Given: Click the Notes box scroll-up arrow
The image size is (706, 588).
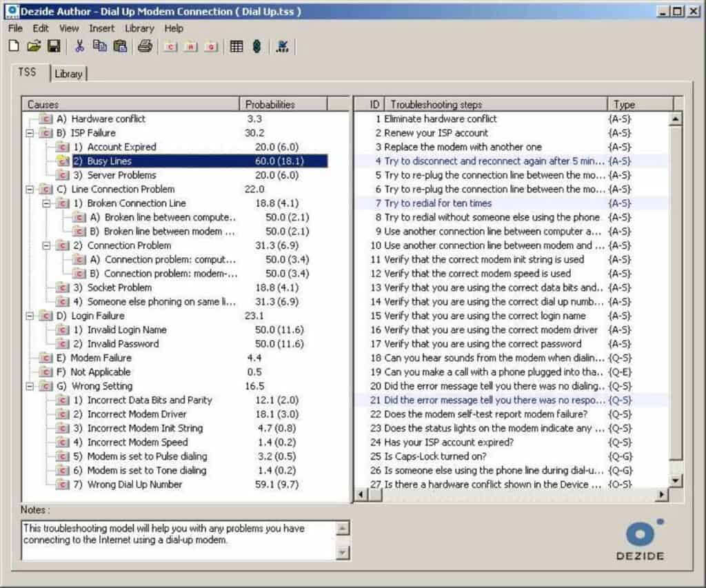Looking at the screenshot, I should 343,528.
